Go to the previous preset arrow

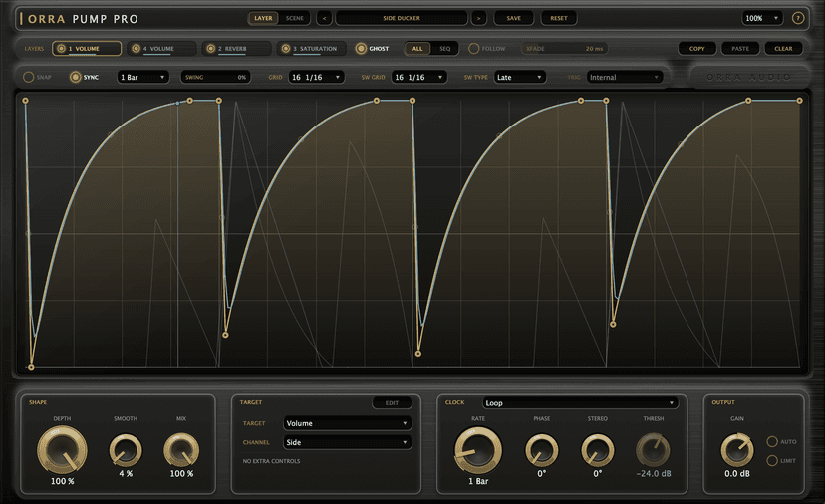click(x=324, y=18)
